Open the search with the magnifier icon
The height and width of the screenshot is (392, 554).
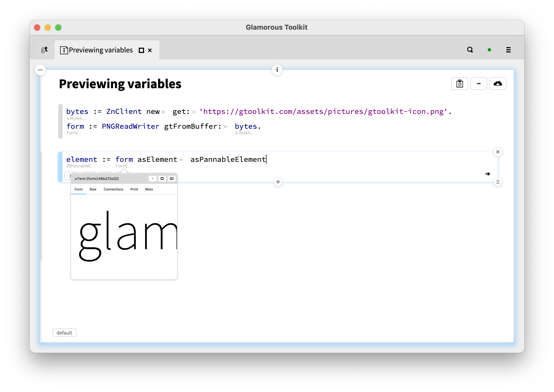pos(470,50)
